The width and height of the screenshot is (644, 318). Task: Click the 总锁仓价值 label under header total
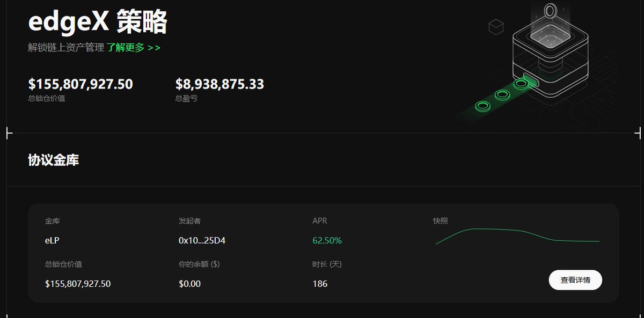[x=47, y=99]
